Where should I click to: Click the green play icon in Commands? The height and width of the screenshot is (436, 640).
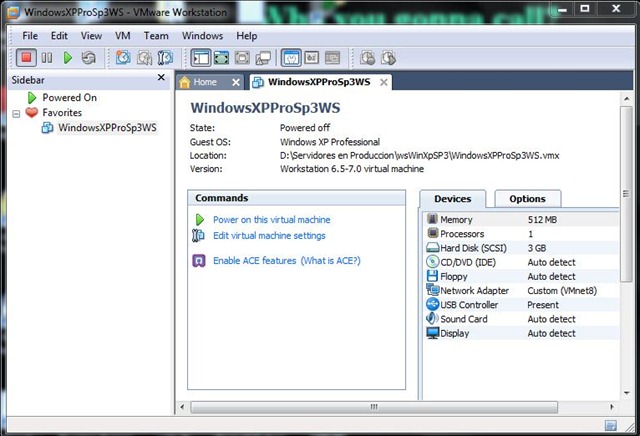200,220
